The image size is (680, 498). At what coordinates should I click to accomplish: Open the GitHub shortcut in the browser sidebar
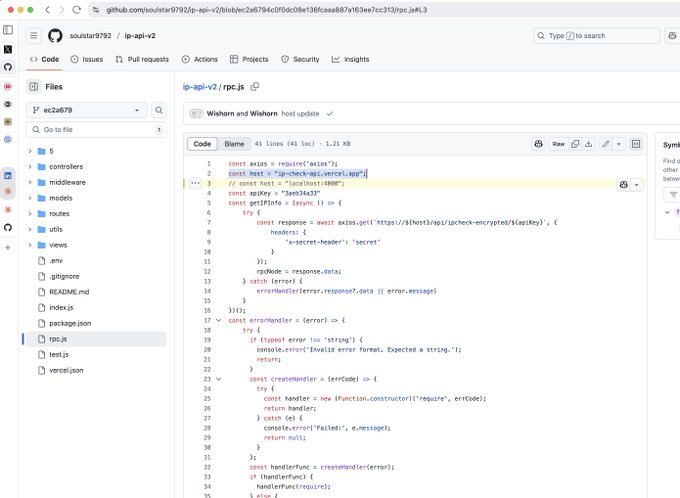tap(8, 67)
